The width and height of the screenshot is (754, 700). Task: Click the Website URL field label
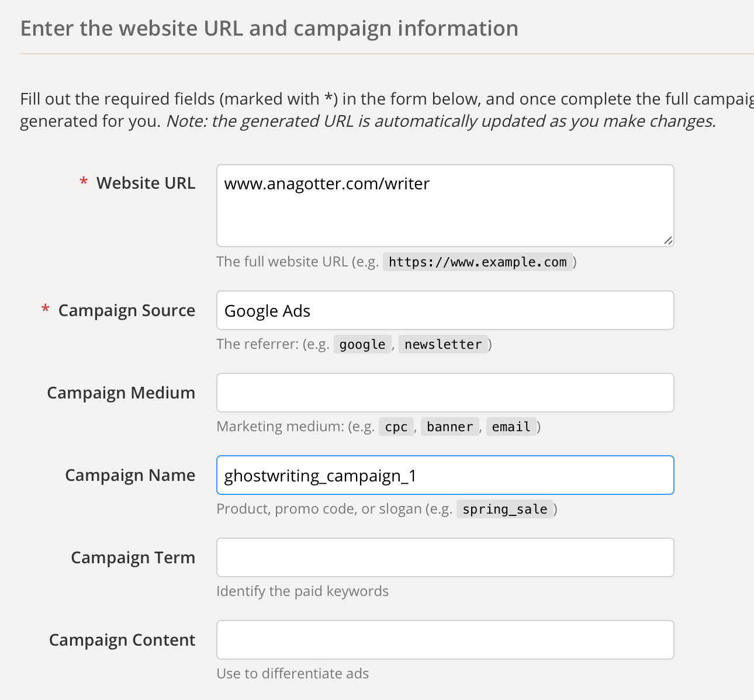pyautogui.click(x=146, y=183)
